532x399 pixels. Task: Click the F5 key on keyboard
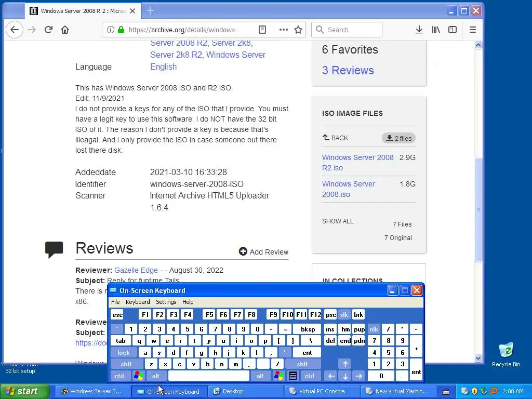[x=209, y=314]
